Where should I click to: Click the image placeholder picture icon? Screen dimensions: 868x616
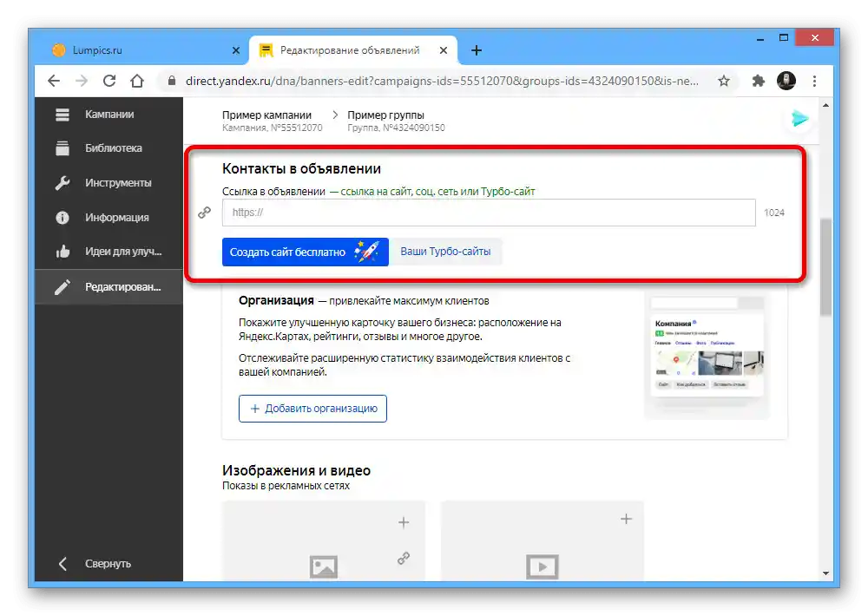pyautogui.click(x=324, y=567)
